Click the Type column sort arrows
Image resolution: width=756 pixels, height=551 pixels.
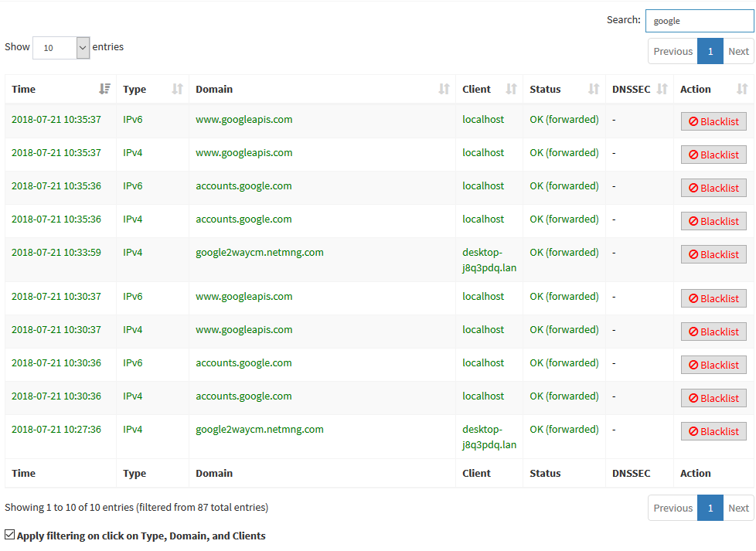(x=177, y=89)
